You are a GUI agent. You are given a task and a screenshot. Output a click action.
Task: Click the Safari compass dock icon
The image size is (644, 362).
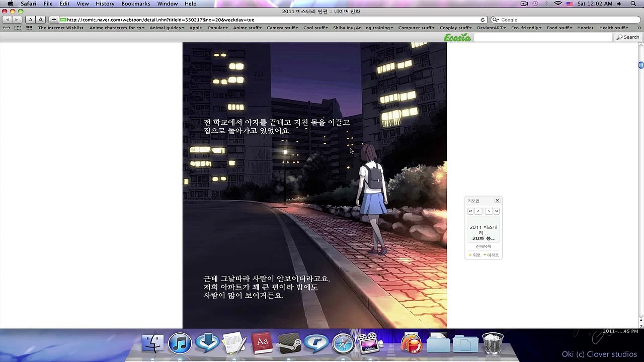tap(343, 343)
